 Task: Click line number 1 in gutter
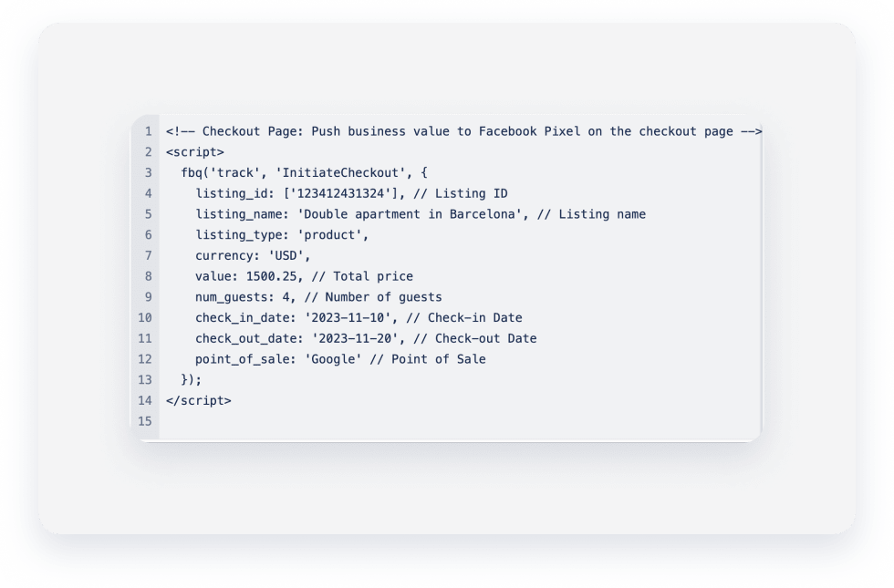[x=148, y=131]
